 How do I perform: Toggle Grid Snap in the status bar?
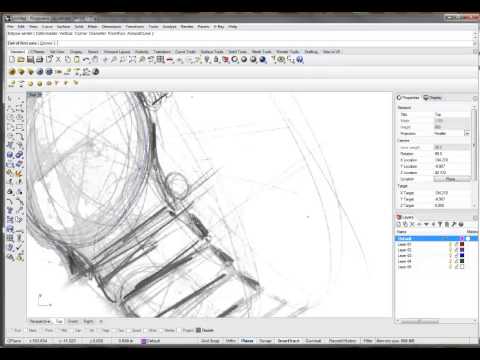210,341
